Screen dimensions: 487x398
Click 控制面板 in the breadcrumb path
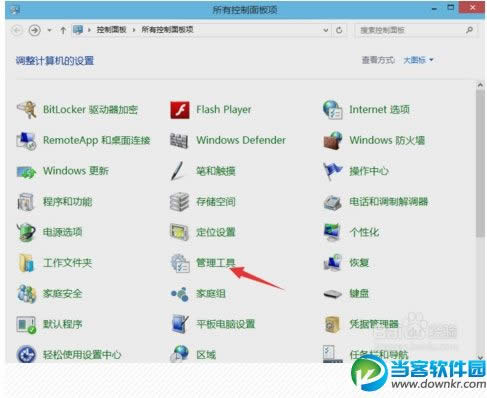click(111, 30)
